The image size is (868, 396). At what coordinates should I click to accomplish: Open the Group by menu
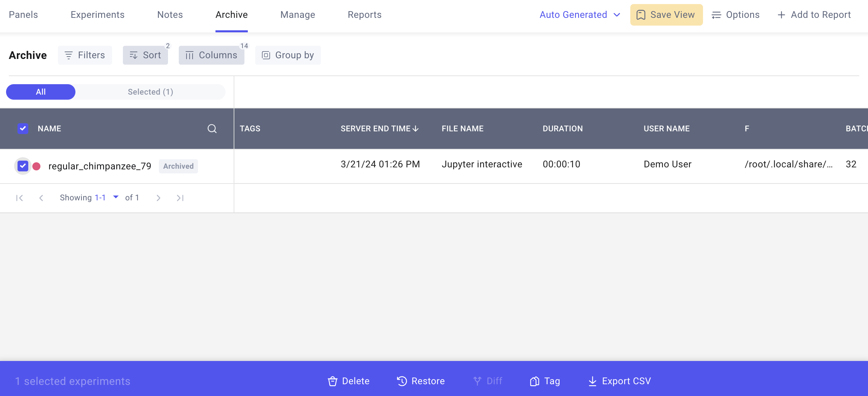(288, 55)
